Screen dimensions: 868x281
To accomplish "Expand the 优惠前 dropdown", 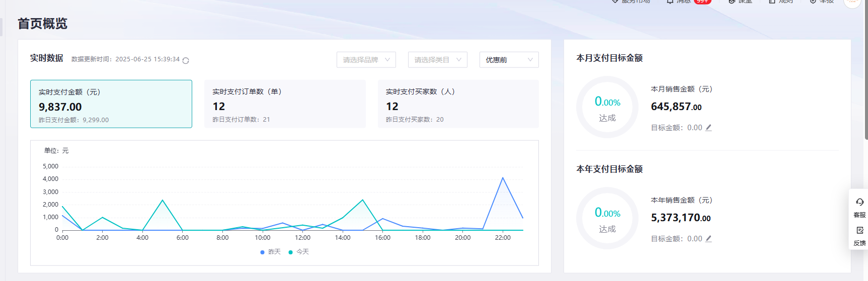I will pos(509,60).
